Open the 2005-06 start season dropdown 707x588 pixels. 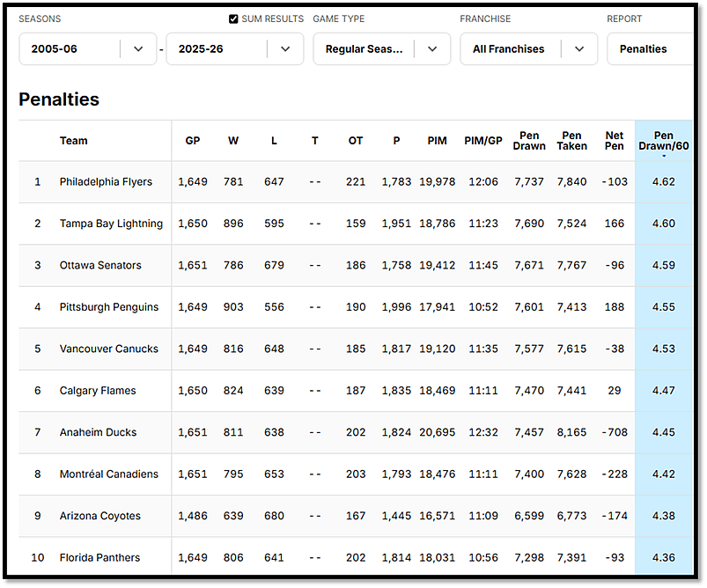click(87, 48)
